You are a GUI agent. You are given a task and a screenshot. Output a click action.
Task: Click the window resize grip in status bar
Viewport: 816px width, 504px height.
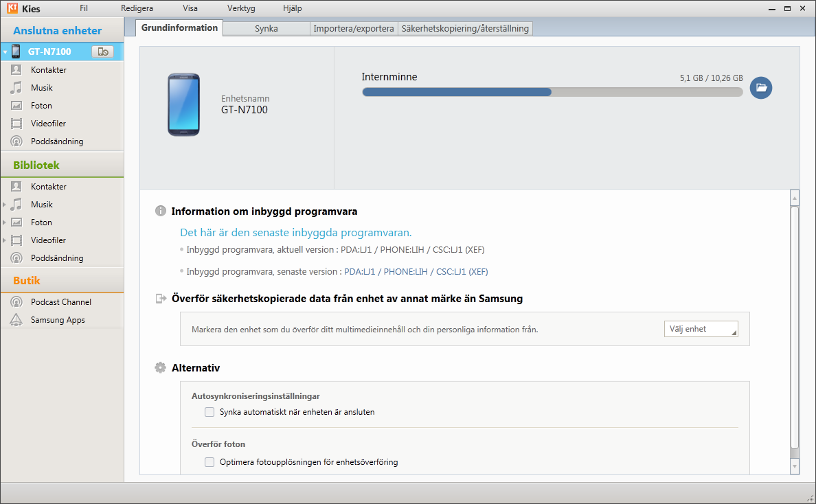pyautogui.click(x=810, y=499)
